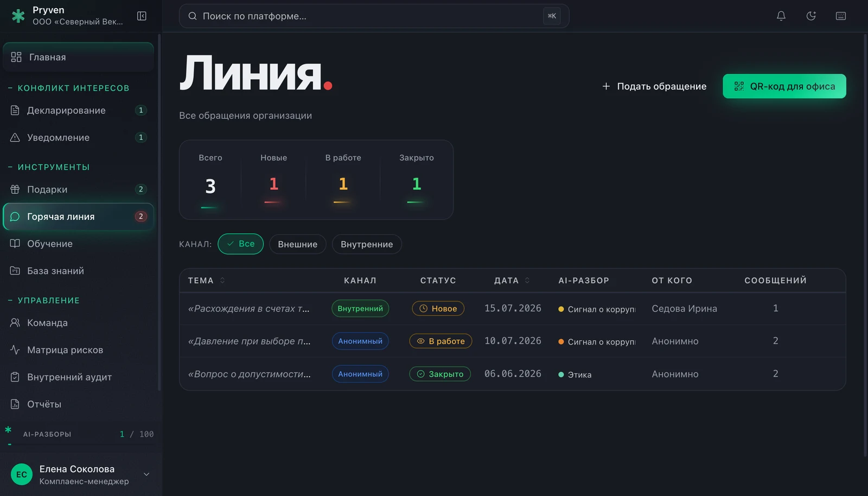868x496 pixels.
Task: Toggle dark mode moon icon
Action: (811, 16)
